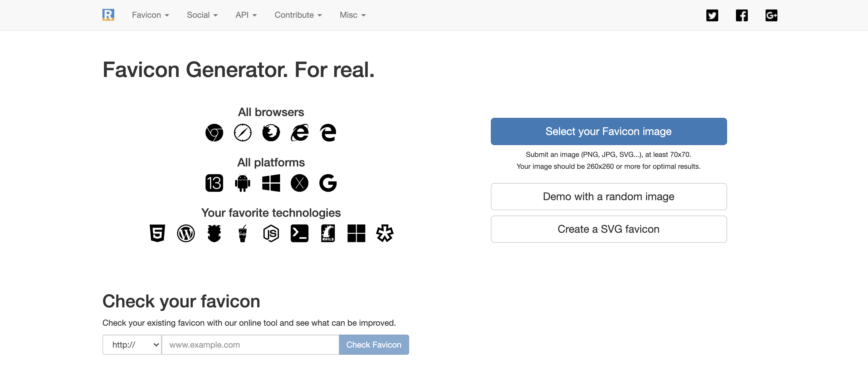Click the Gulp cup icon

(243, 233)
